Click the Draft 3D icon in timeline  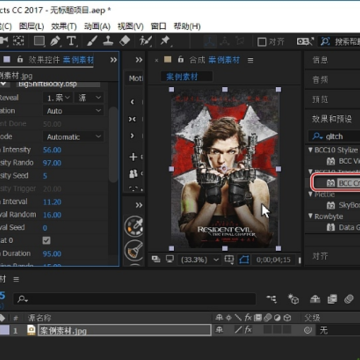(x=293, y=299)
